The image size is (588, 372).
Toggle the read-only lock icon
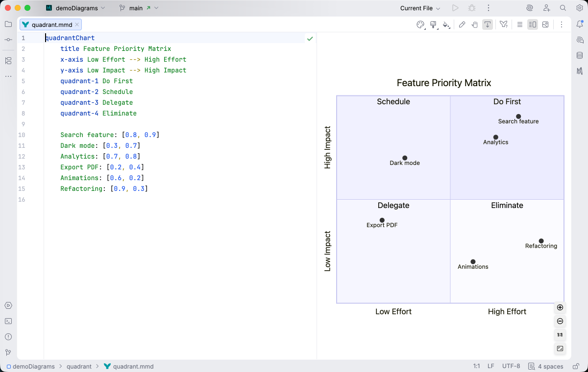(x=575, y=366)
